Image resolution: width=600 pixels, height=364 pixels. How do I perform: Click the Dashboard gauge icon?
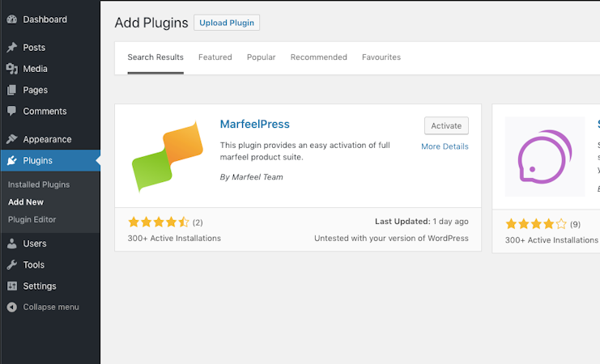pos(12,19)
